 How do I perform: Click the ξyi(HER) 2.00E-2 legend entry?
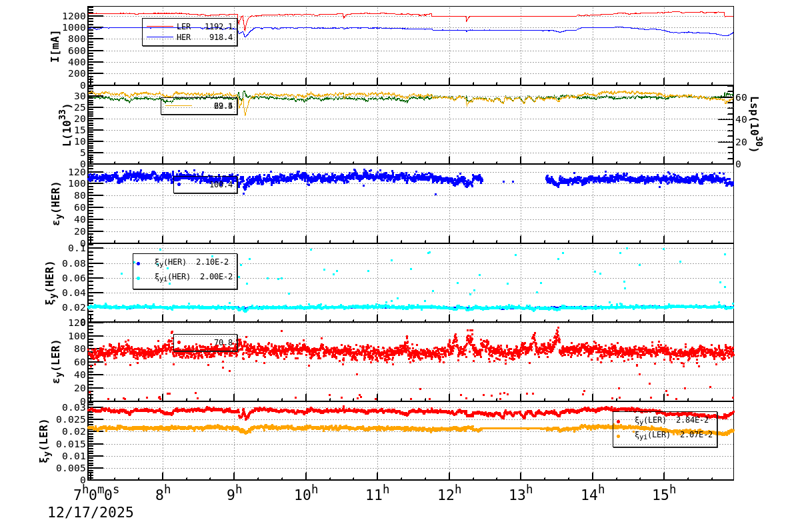[x=184, y=277]
